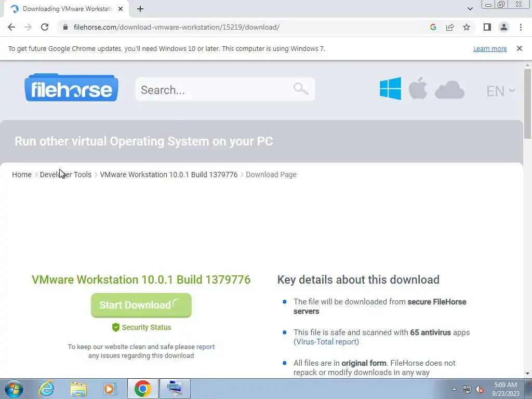The height and width of the screenshot is (399, 532).
Task: Select the Apple Mac platform icon
Action: click(x=418, y=88)
